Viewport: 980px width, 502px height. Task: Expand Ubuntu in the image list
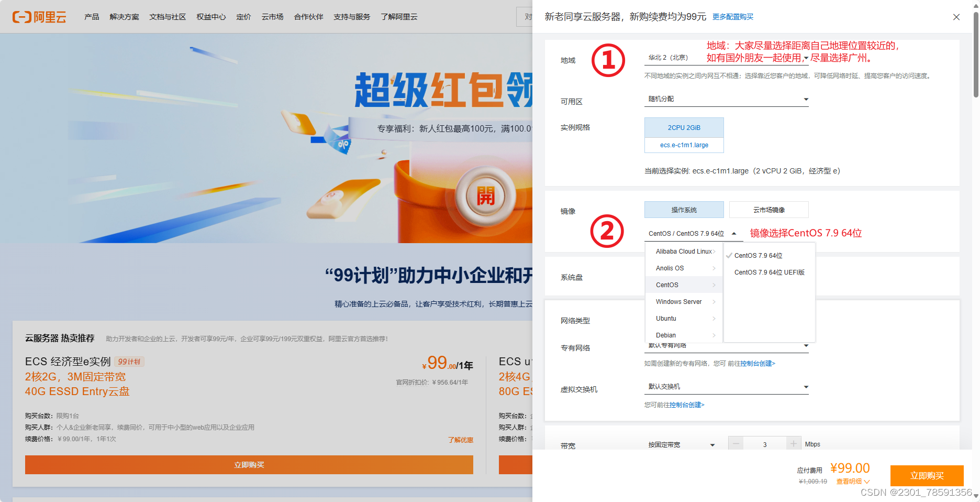[x=684, y=319]
